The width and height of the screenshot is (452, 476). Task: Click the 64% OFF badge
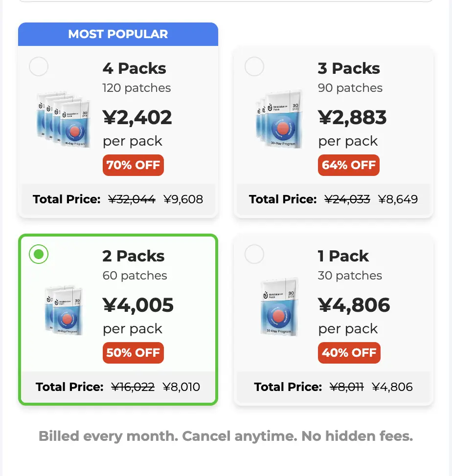(x=349, y=165)
